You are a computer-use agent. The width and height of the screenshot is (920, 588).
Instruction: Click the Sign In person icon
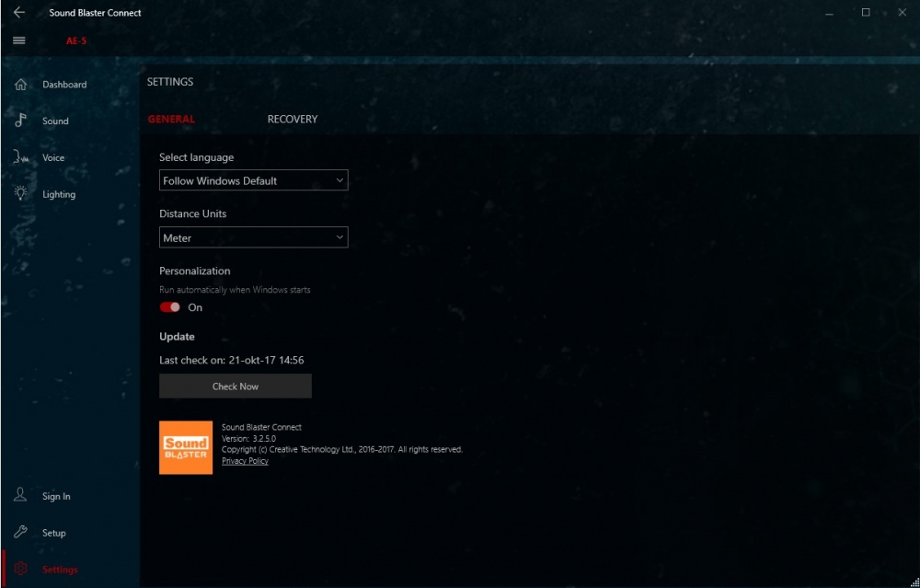click(20, 495)
